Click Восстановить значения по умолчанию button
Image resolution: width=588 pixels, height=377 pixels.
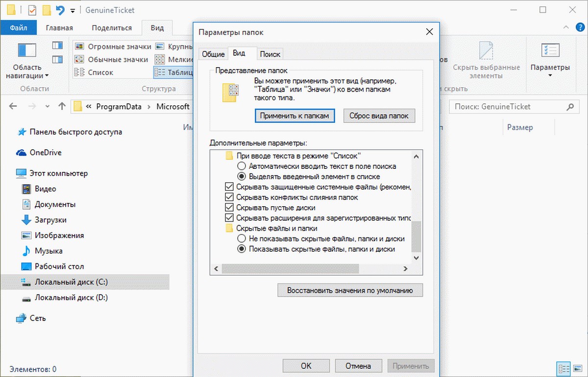[350, 290]
